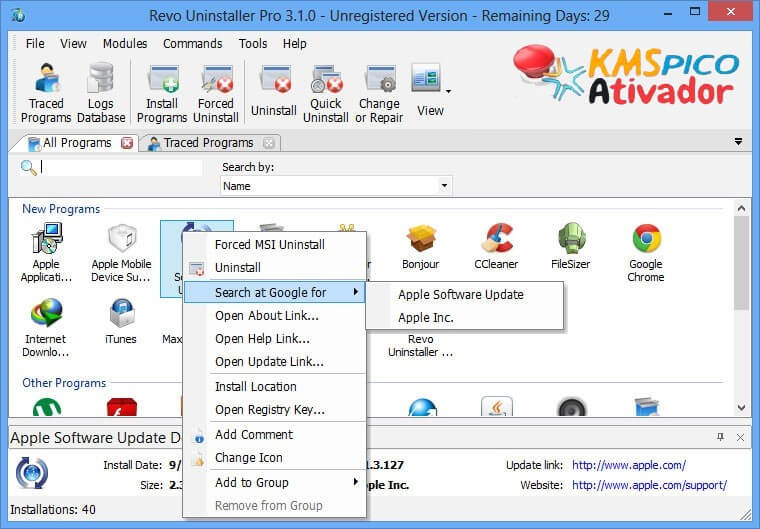This screenshot has height=529, width=760.
Task: Expand the Add to Group submenu
Action: pos(274,482)
